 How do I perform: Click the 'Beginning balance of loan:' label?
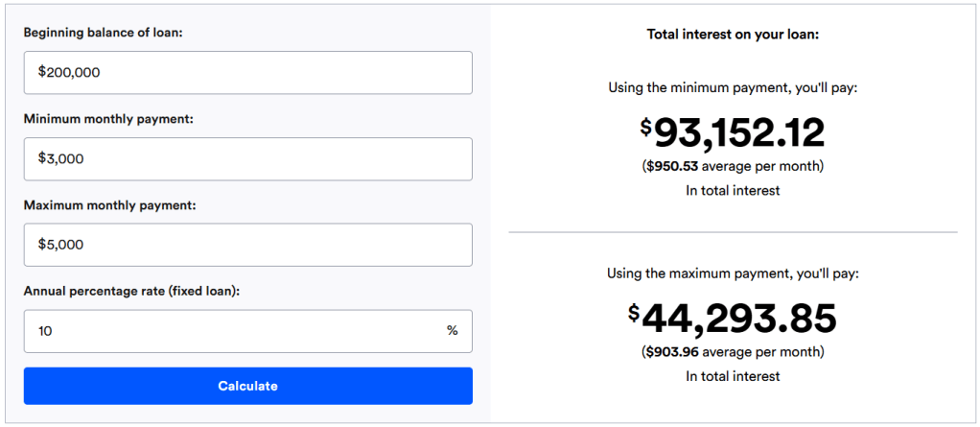pyautogui.click(x=103, y=33)
